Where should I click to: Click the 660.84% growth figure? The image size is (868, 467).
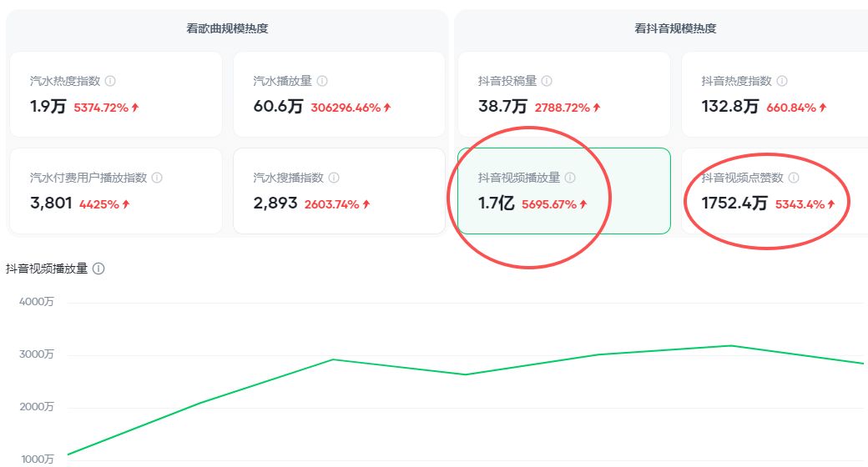pyautogui.click(x=791, y=108)
